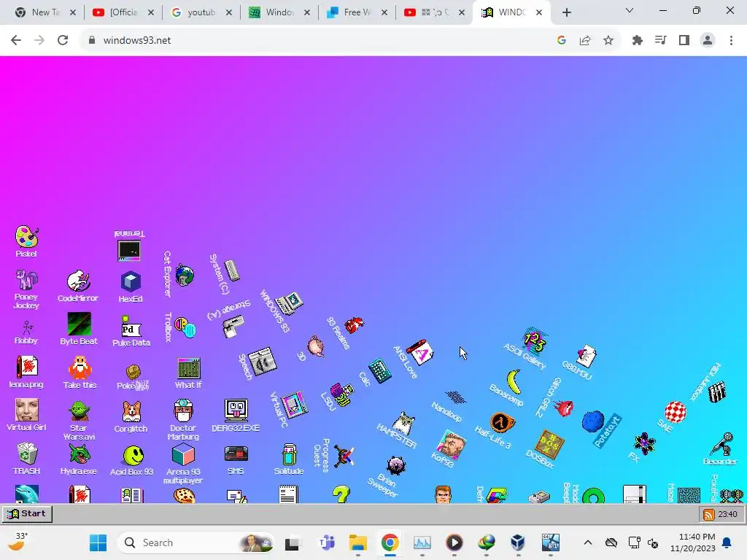747x560 pixels.
Task: Open the Terminal icon
Action: click(129, 251)
